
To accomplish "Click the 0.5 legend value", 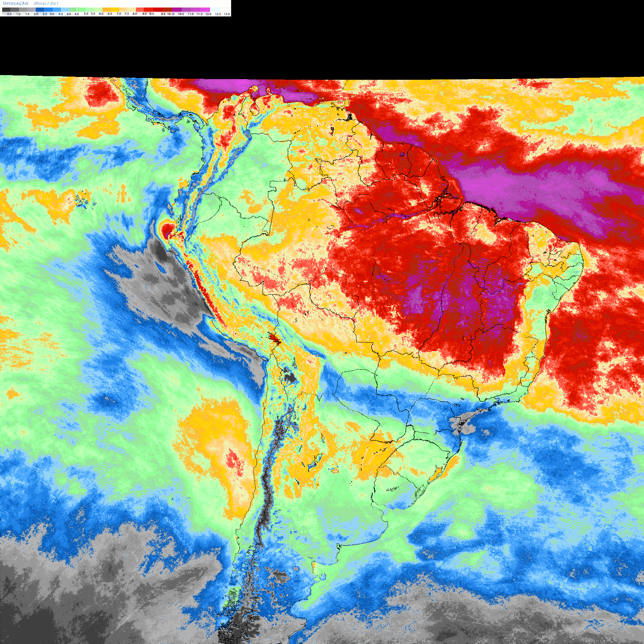I will [9, 14].
